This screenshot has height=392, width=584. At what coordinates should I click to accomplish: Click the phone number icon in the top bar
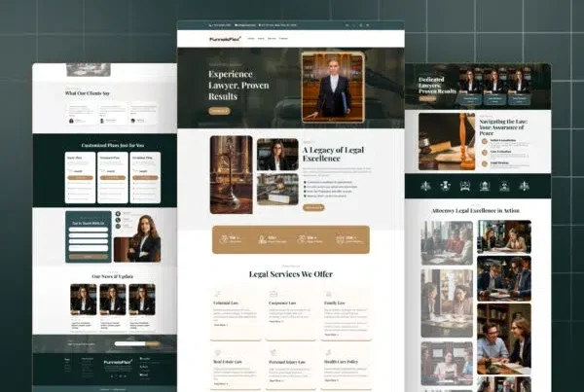point(211,25)
